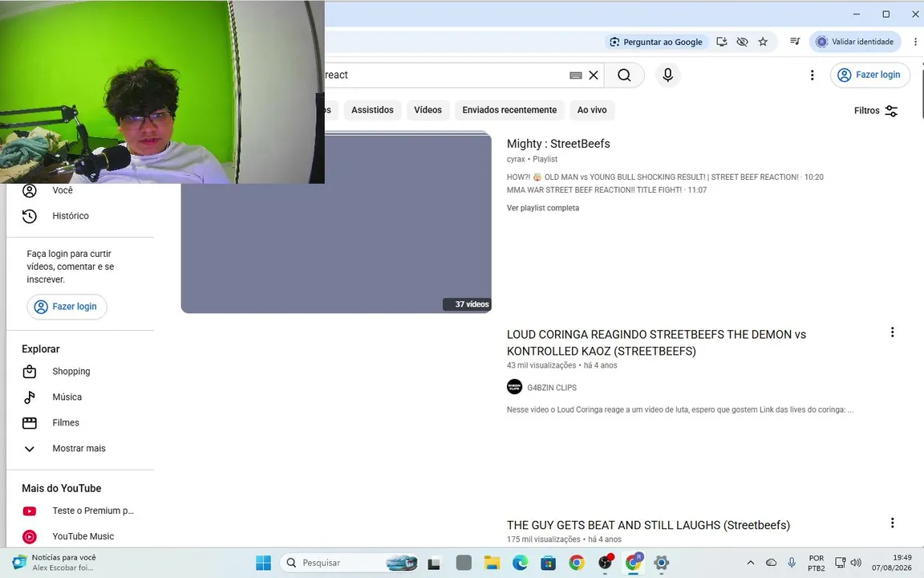Open the Você sidebar entry
This screenshot has height=578, width=924.
[81, 190]
